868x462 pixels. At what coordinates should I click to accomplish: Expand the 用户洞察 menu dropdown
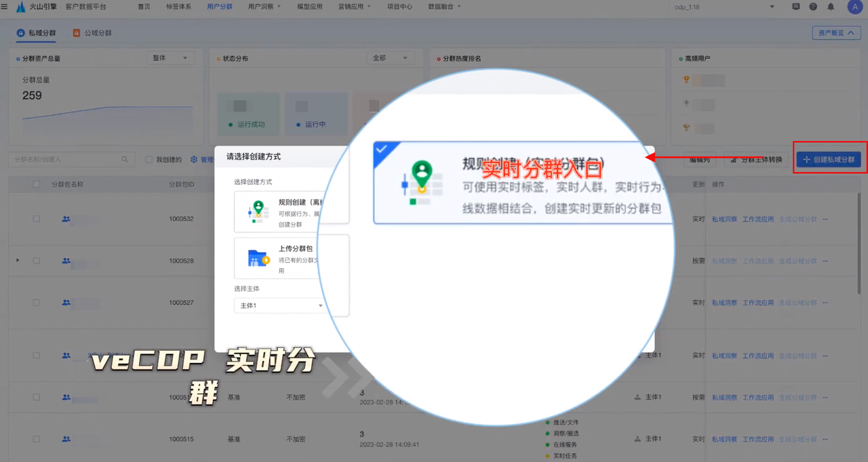pos(265,7)
